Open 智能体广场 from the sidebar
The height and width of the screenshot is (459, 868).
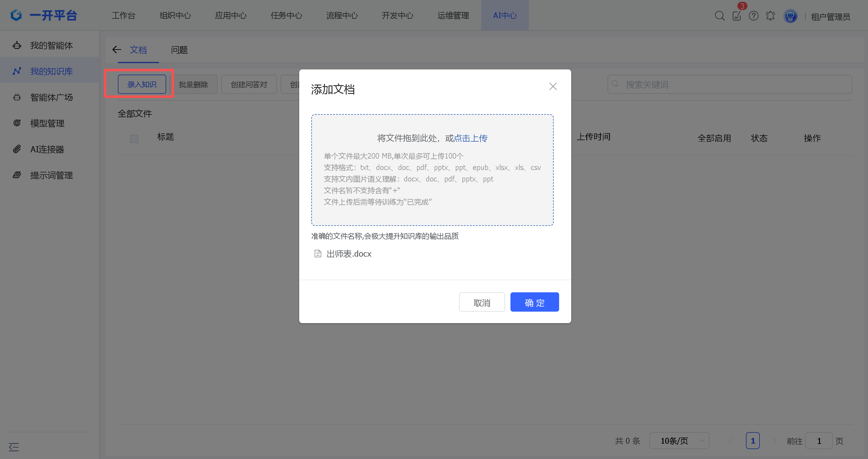[x=51, y=97]
